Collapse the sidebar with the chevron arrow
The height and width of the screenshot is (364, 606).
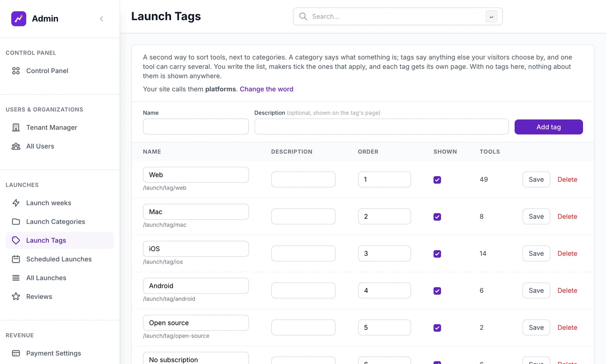click(102, 19)
